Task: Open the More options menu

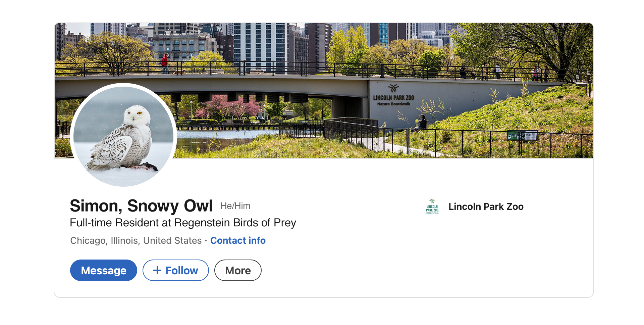Action: coord(238,270)
